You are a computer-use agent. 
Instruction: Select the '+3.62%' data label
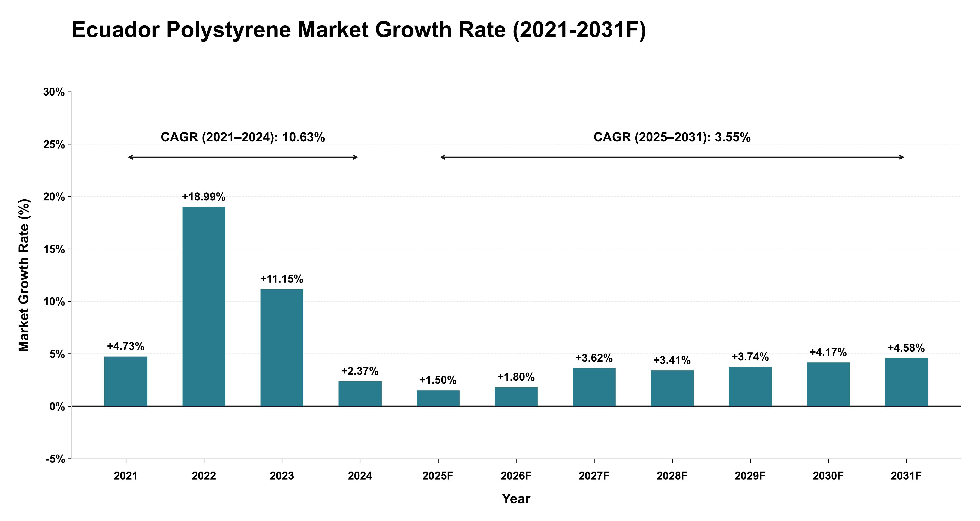click(x=594, y=358)
